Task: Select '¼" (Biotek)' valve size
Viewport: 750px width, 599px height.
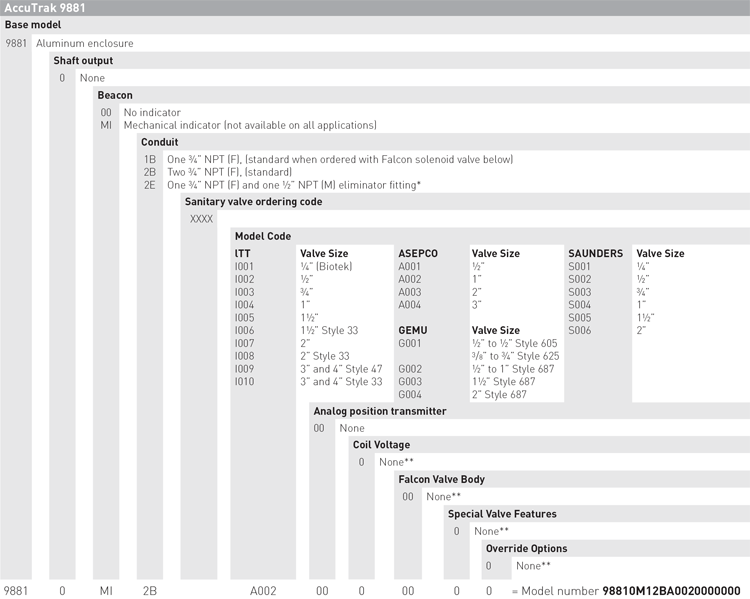Action: [326, 266]
